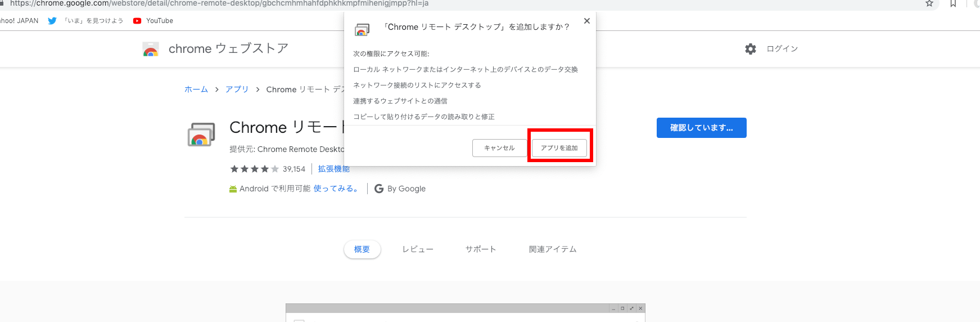
Task: Click the star rating
Action: pyautogui.click(x=254, y=169)
